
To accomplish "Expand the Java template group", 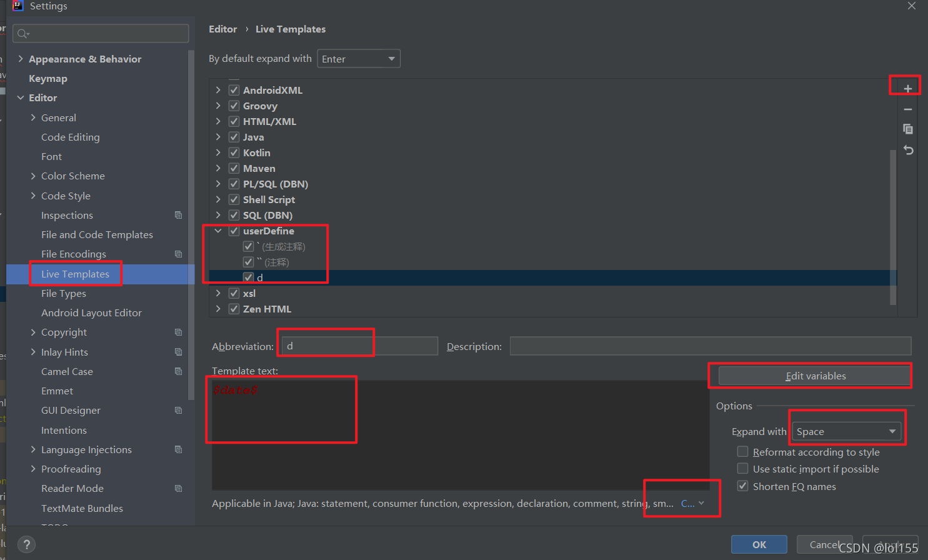I will pos(218,137).
